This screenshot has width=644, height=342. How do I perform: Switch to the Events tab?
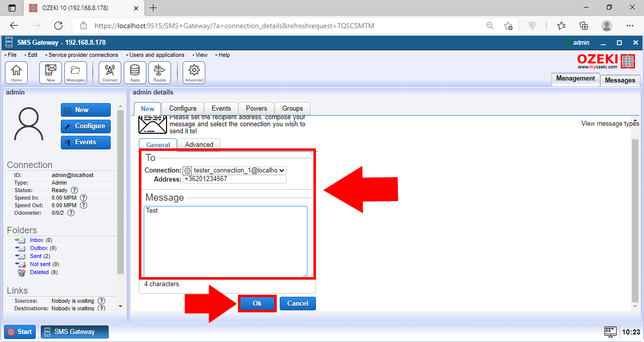click(221, 109)
